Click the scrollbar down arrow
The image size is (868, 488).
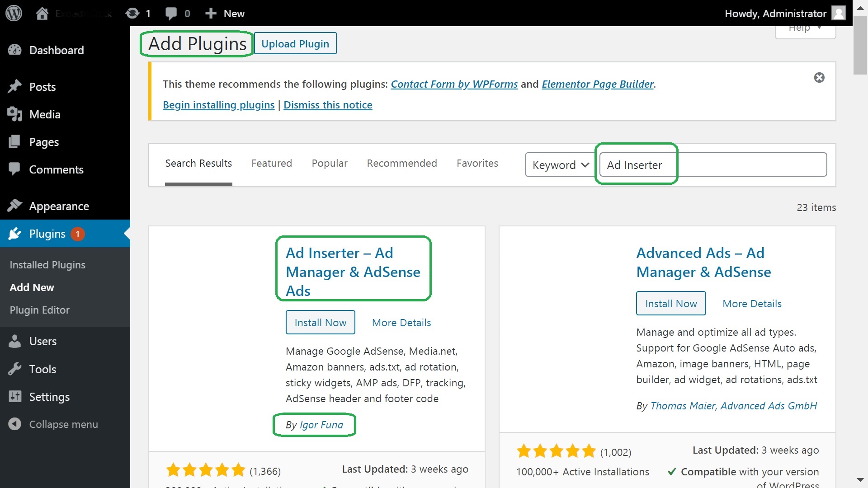[860, 480]
